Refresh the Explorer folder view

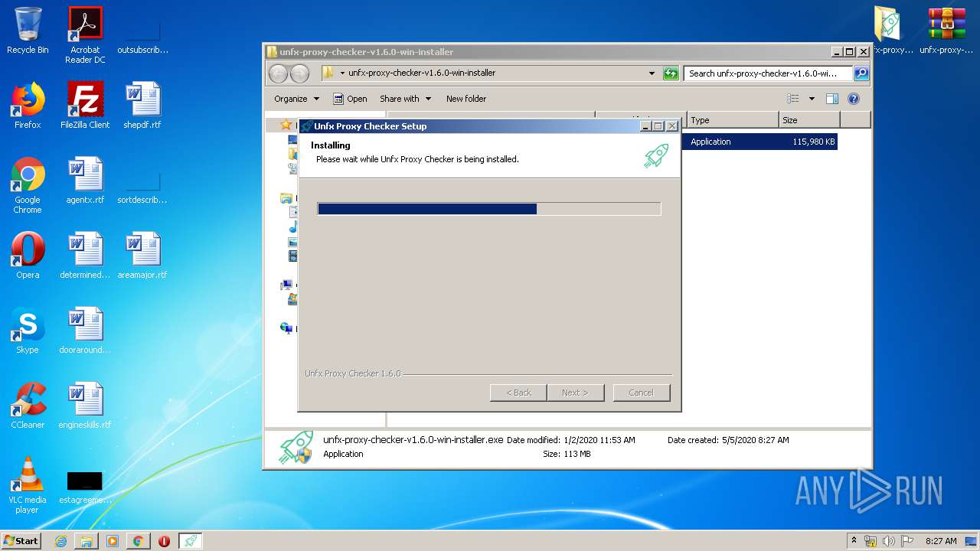coord(671,73)
